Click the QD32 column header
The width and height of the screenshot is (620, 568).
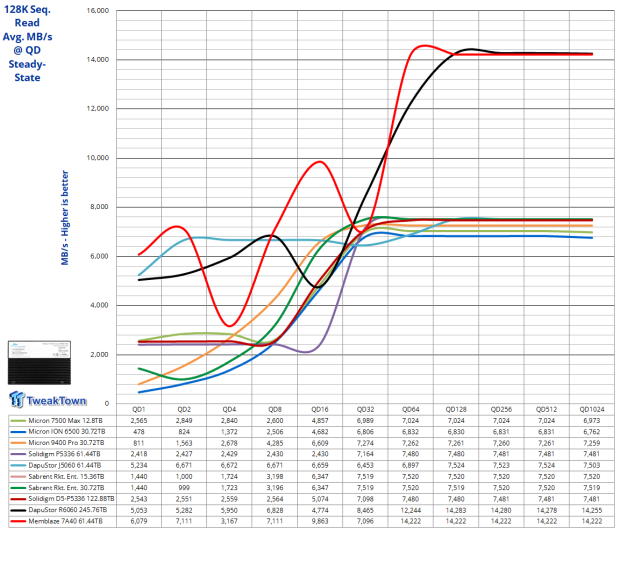(365, 409)
